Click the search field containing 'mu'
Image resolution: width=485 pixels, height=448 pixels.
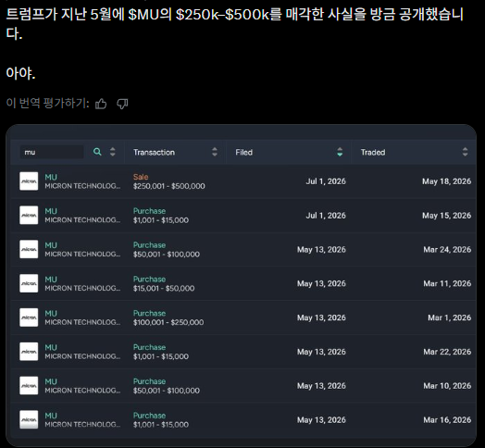pos(52,152)
